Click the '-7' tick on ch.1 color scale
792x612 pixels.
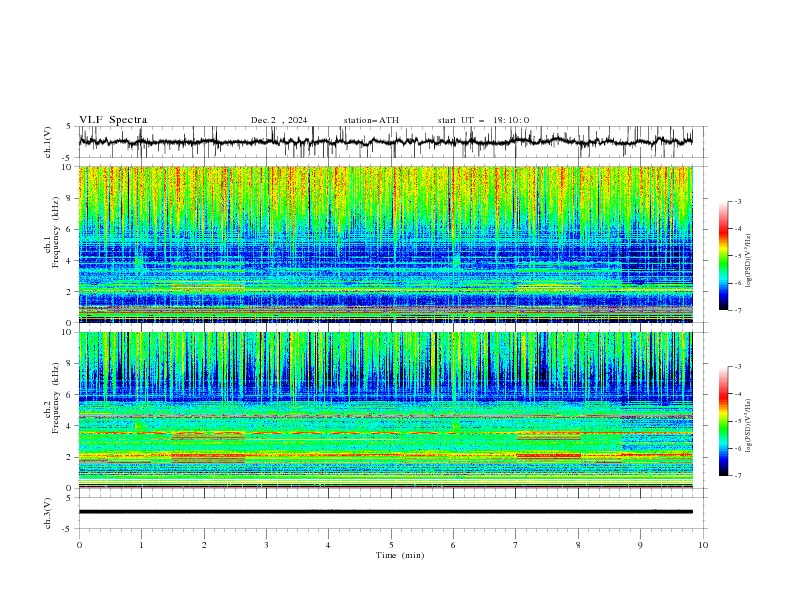(738, 310)
